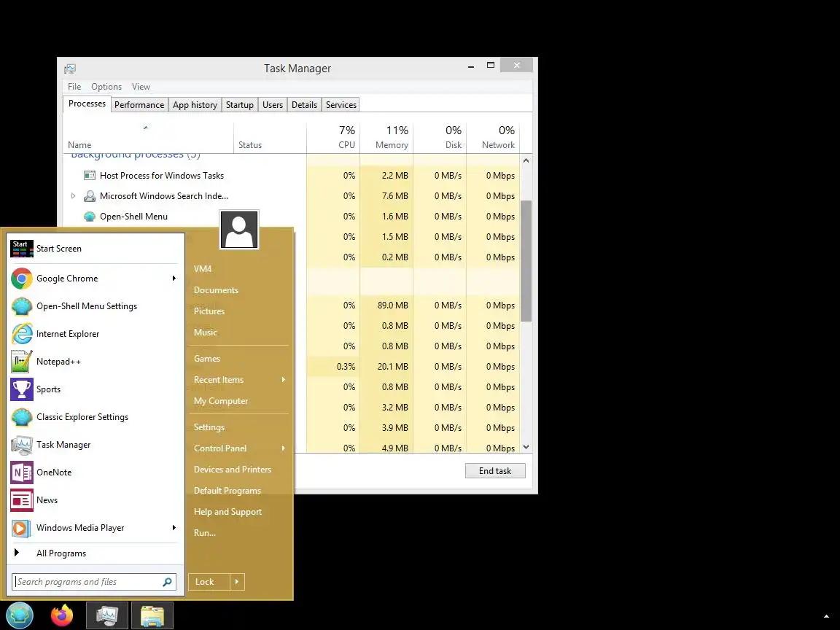The height and width of the screenshot is (630, 840).
Task: Switch to the Users tab
Action: pyautogui.click(x=273, y=105)
